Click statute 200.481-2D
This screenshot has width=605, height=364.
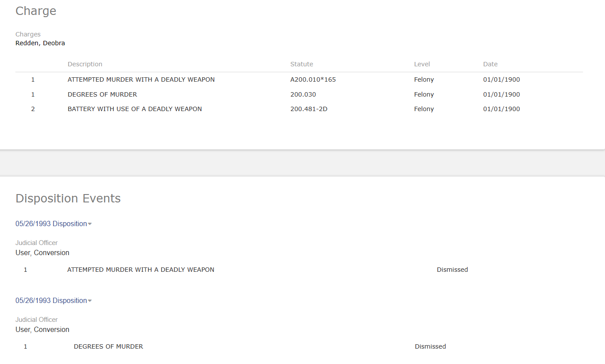click(x=309, y=109)
